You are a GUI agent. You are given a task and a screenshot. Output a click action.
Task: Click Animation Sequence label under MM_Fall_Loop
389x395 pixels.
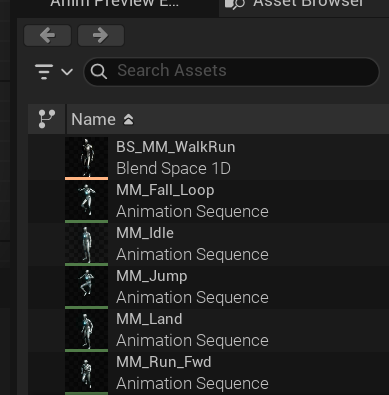pyautogui.click(x=192, y=212)
